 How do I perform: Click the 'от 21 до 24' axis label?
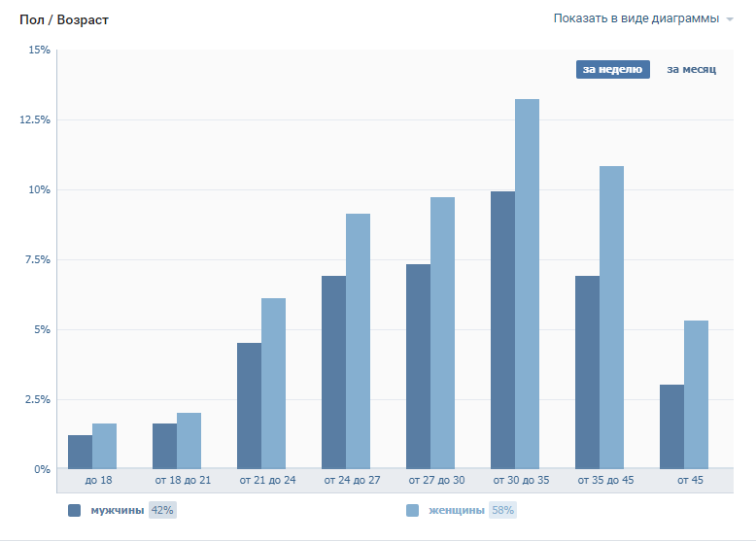pos(267,481)
